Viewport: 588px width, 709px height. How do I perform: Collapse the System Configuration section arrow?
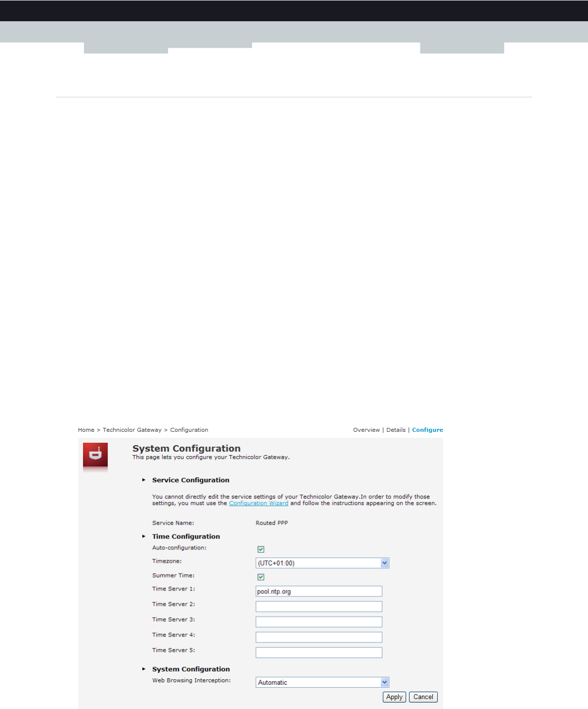tap(144, 669)
